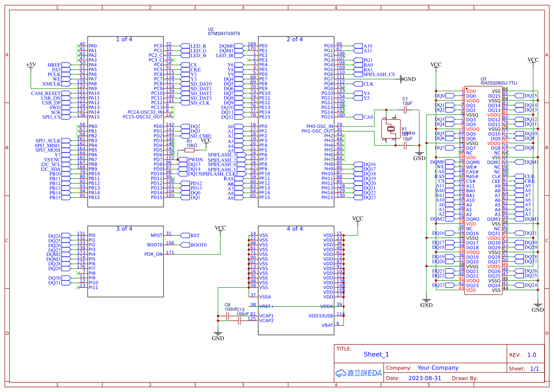Viewport: 554px width, 392px height.
Task: Click the "3 of 4" block label
Action: point(124,229)
